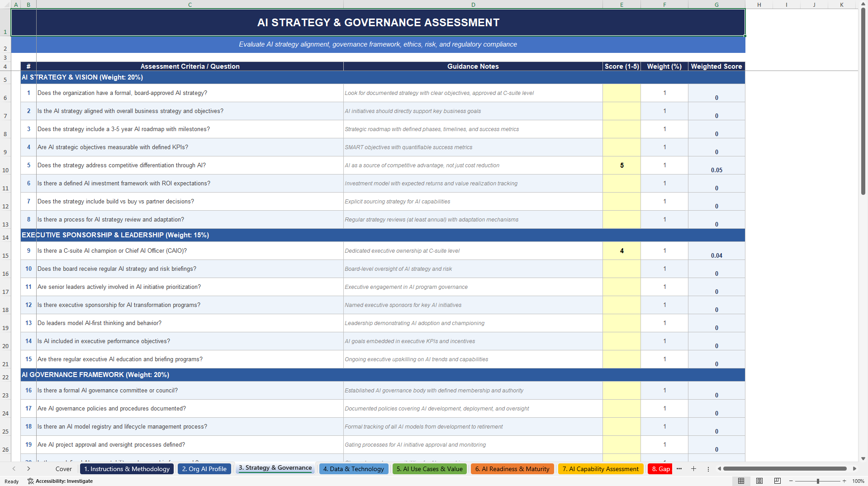The height and width of the screenshot is (486, 868).
Task: Click the zoom out minus button
Action: [791, 481]
